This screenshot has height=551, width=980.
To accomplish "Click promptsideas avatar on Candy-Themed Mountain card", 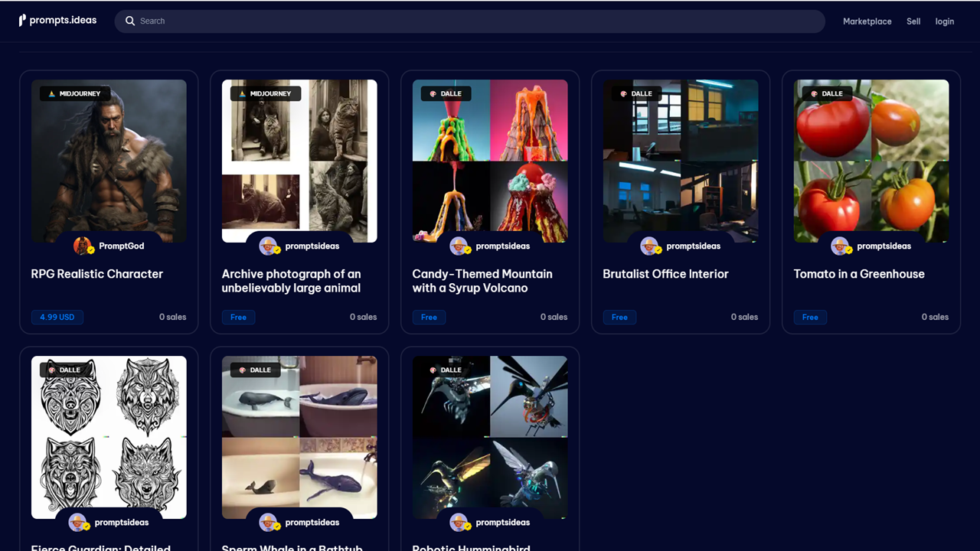I will click(459, 246).
